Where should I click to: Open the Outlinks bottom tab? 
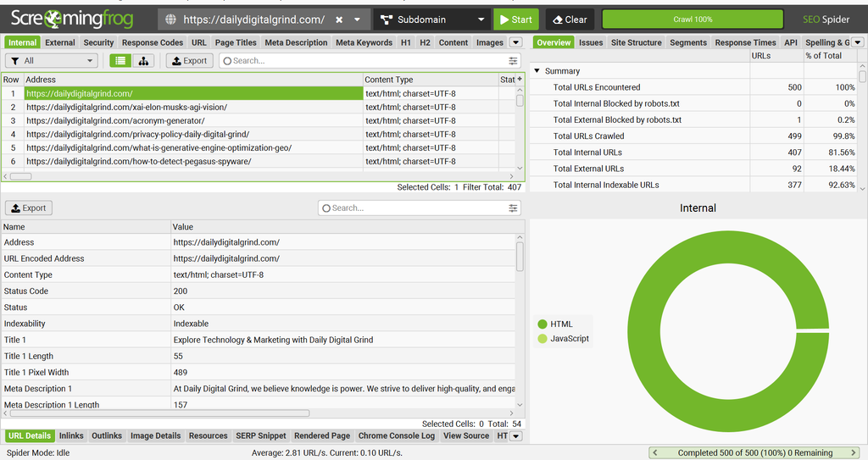click(x=107, y=436)
